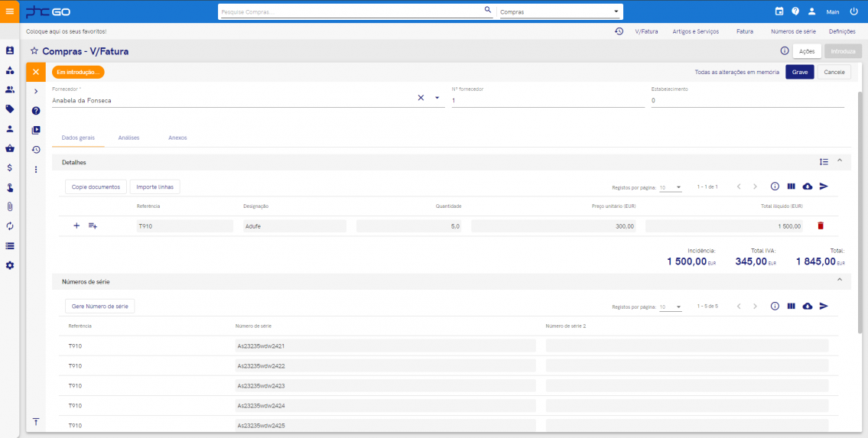Screen dimensions: 868x438
Task: Download Detalhes grid via cloud icon
Action: click(808, 187)
